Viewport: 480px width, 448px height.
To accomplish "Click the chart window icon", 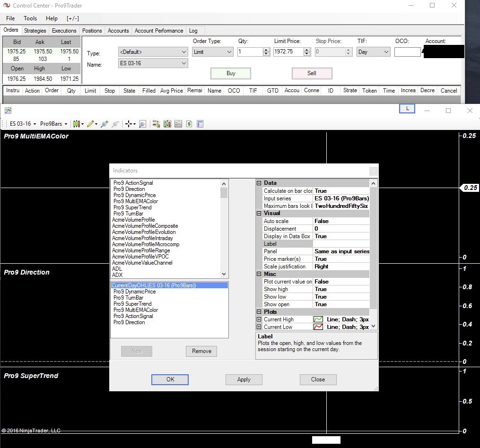I will click(8, 111).
